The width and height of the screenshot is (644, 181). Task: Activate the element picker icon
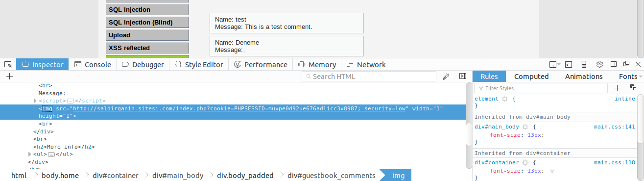pyautogui.click(x=8, y=64)
